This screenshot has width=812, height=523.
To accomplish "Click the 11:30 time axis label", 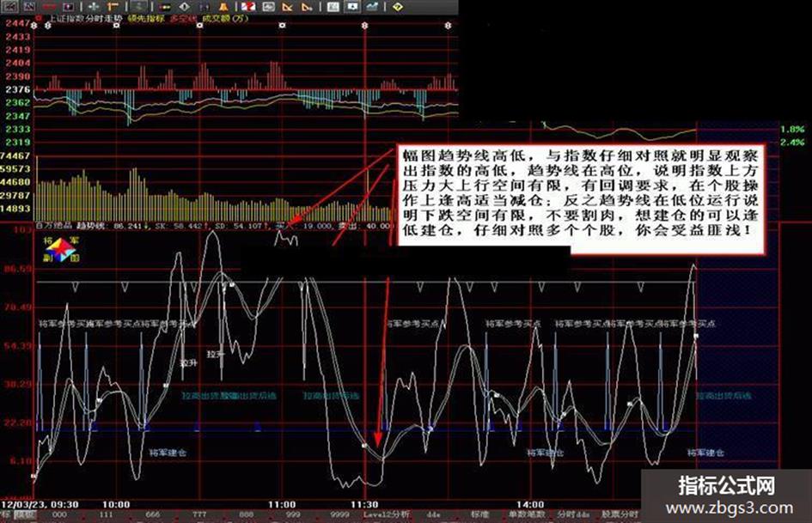I will pos(364,504).
